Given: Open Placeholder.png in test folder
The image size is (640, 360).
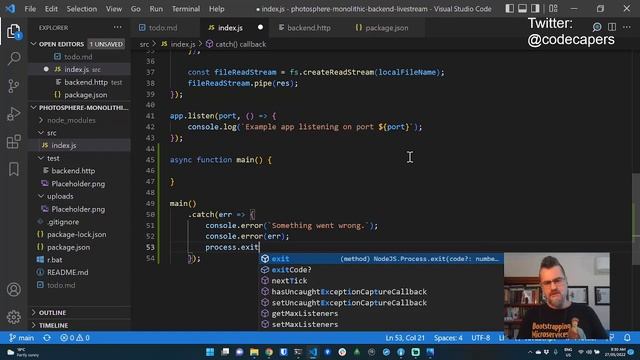Looking at the screenshot, I should [x=78, y=184].
